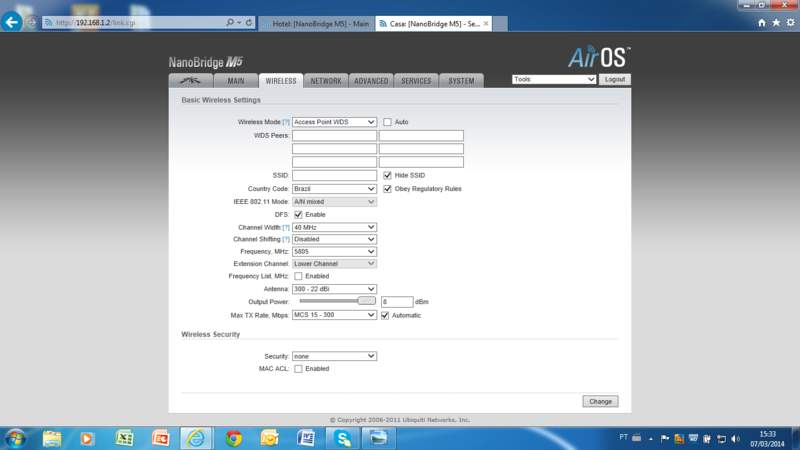Switch to Internet Explorer taskbar icon
Viewport: 800px width, 450px height.
196,438
